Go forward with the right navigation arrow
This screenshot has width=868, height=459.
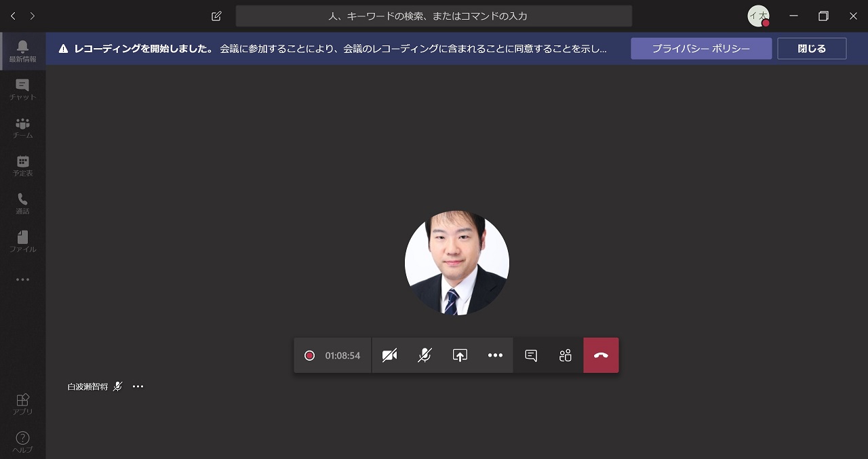pyautogui.click(x=32, y=16)
